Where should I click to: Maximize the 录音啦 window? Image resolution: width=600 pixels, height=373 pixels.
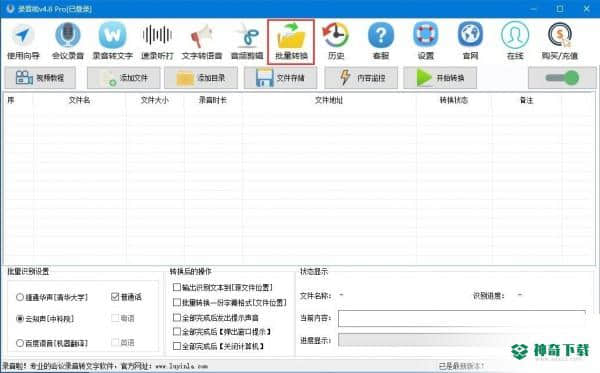coord(560,8)
